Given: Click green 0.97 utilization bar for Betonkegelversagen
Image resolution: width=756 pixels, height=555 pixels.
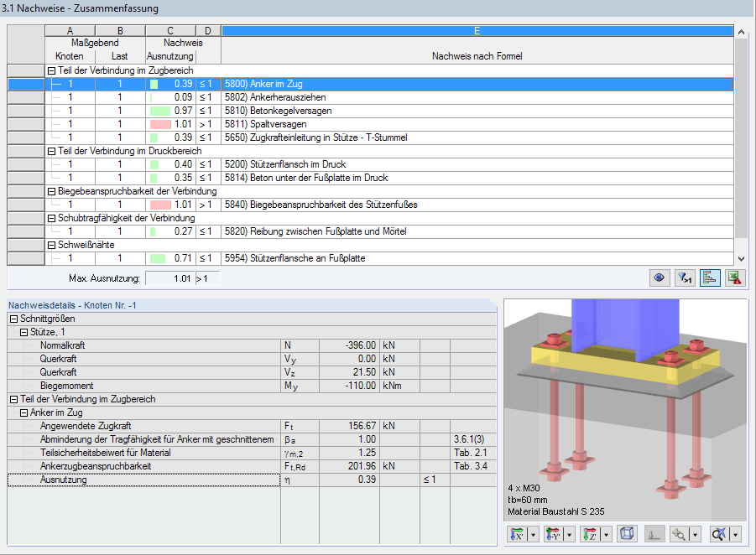Looking at the screenshot, I should [160, 111].
